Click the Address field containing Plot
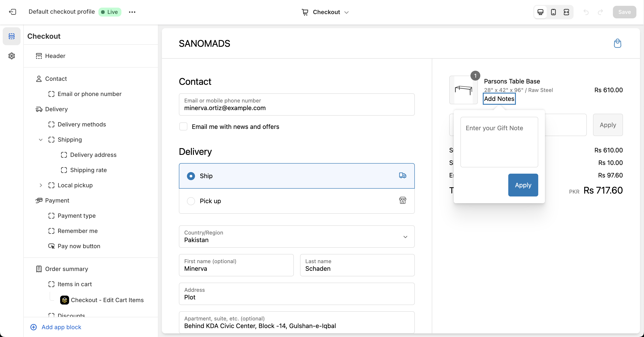The width and height of the screenshot is (644, 337). tap(297, 294)
